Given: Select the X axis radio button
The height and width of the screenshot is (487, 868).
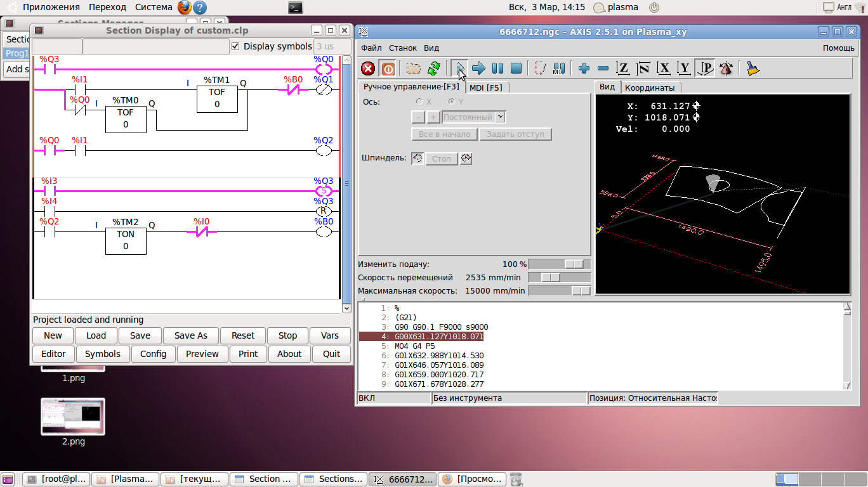Looking at the screenshot, I should tap(419, 101).
